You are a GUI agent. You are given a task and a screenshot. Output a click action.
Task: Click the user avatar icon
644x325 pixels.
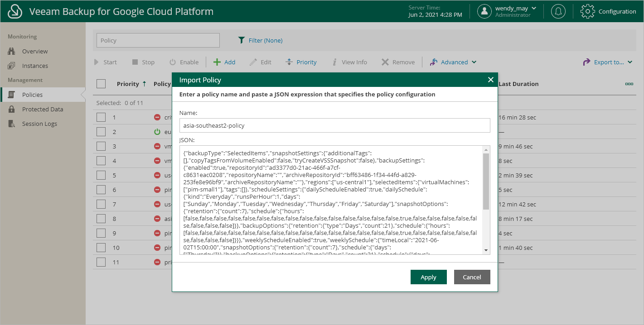tap(484, 11)
